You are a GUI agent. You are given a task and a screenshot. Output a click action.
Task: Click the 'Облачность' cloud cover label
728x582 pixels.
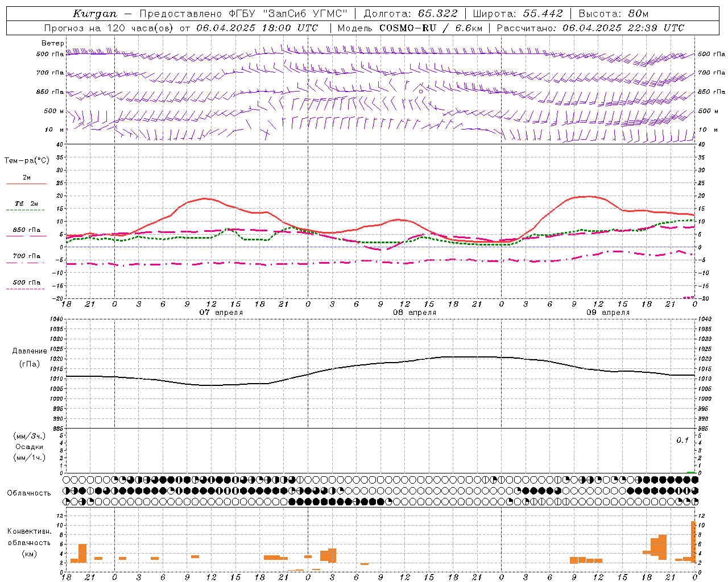pos(29,493)
